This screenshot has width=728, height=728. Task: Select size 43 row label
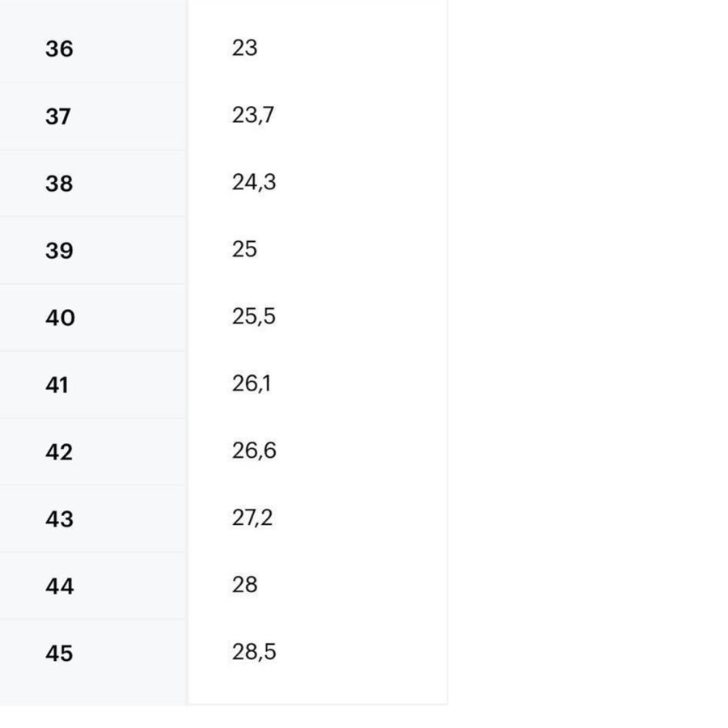(x=59, y=519)
